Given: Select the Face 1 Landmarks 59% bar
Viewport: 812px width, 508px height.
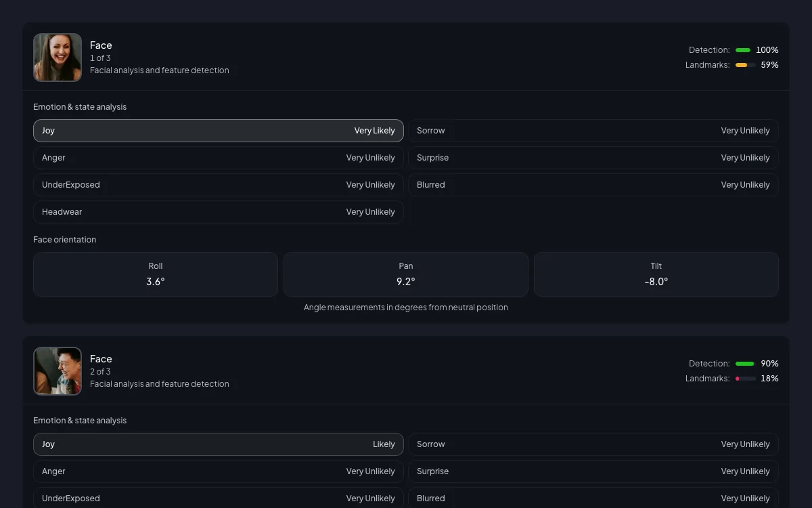Looking at the screenshot, I should pos(746,65).
